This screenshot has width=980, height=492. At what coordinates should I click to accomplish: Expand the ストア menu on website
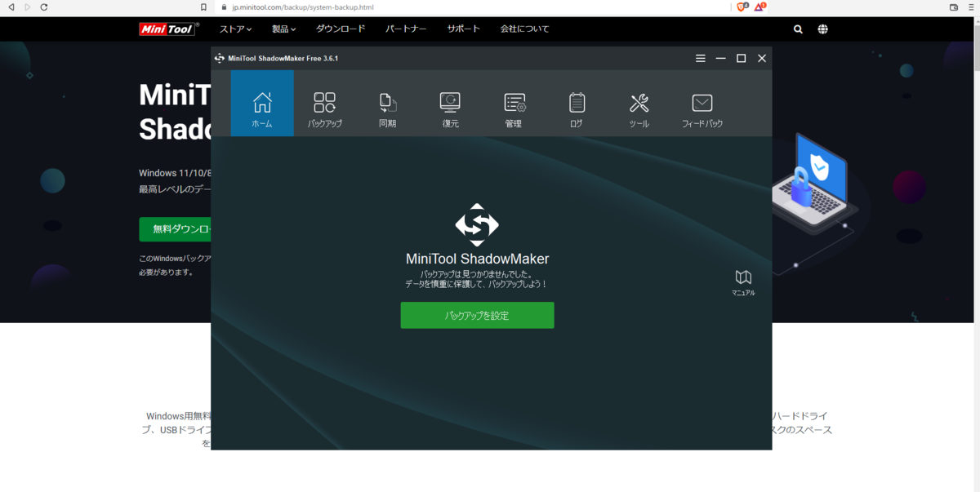[x=235, y=29]
